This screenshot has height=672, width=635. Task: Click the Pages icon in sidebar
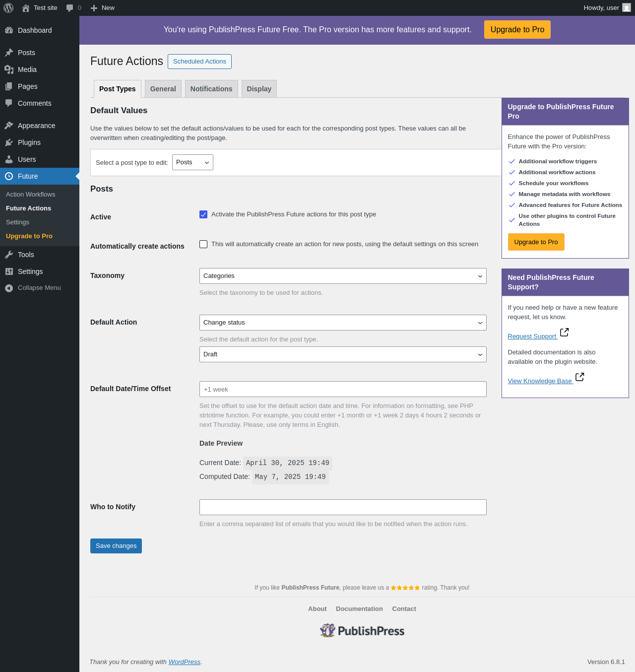click(9, 86)
